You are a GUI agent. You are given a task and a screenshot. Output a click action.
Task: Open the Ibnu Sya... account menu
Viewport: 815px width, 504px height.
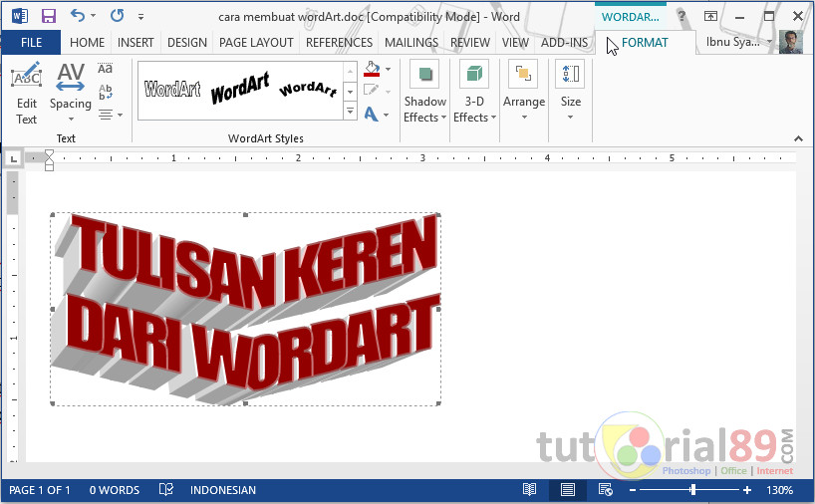pyautogui.click(x=738, y=42)
